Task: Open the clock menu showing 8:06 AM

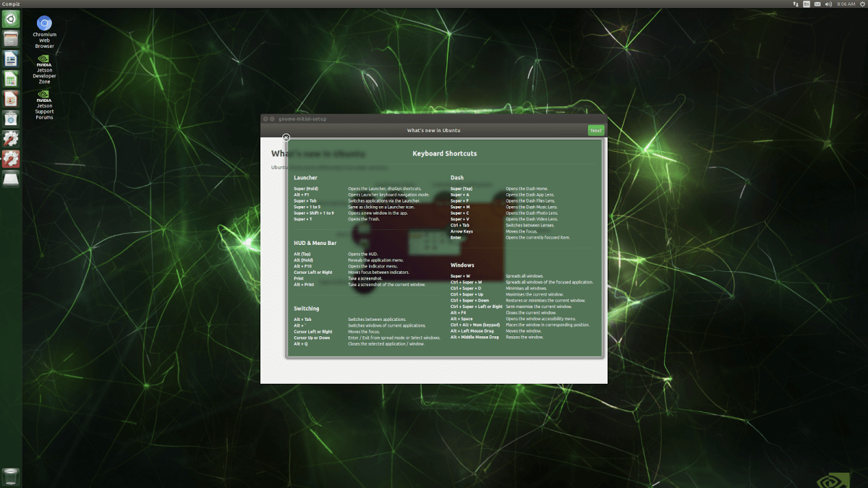Action: coord(846,4)
